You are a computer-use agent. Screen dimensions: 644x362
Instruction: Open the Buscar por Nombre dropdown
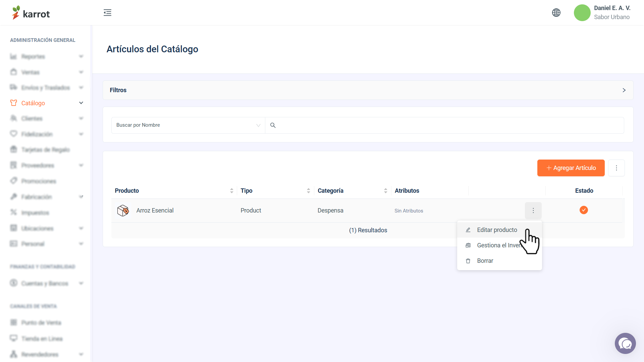click(x=188, y=125)
